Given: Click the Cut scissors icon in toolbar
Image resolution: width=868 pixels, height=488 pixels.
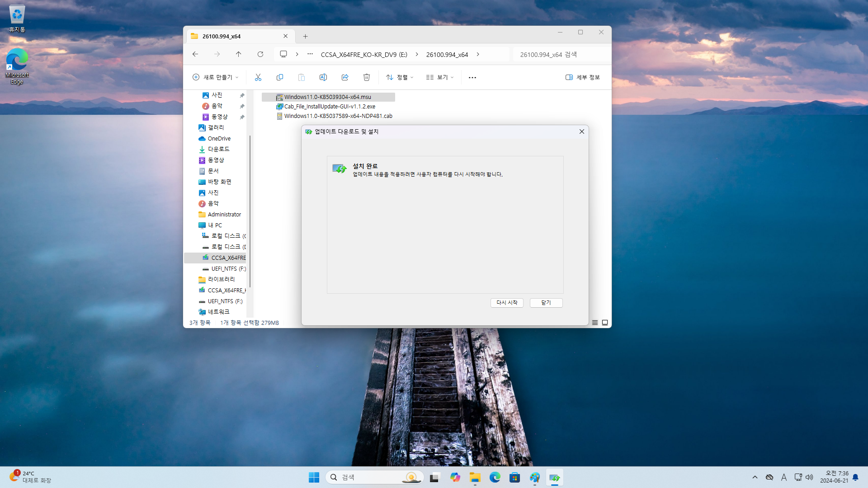Looking at the screenshot, I should 258,77.
